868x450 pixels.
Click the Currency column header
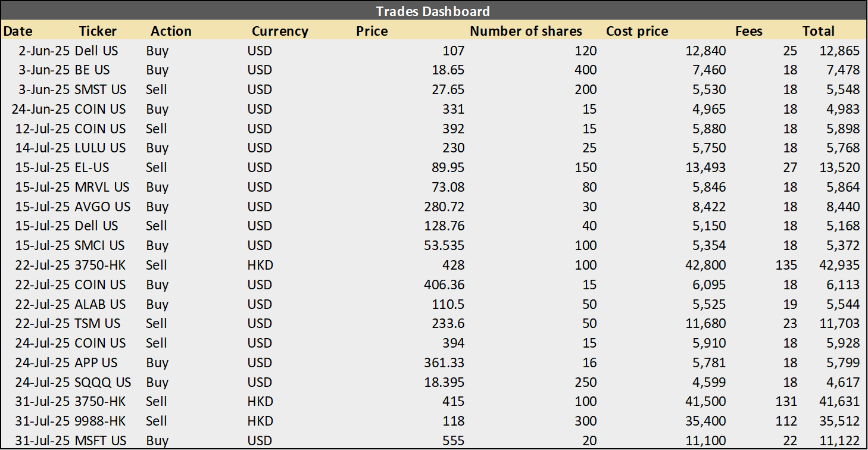coord(280,31)
